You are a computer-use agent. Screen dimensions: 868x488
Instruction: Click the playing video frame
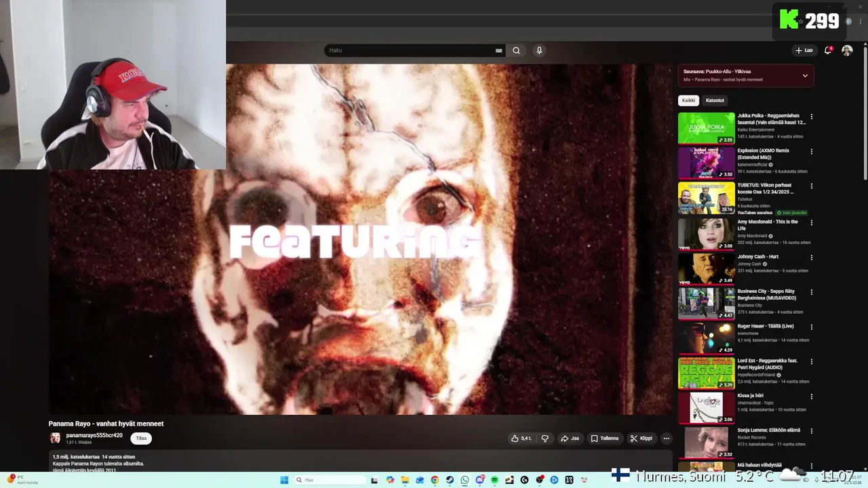[x=361, y=239]
